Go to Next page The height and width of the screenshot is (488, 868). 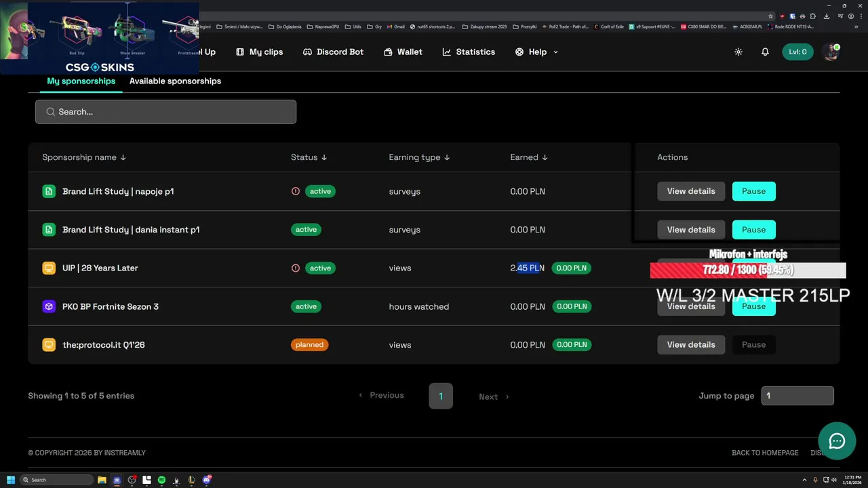point(494,396)
